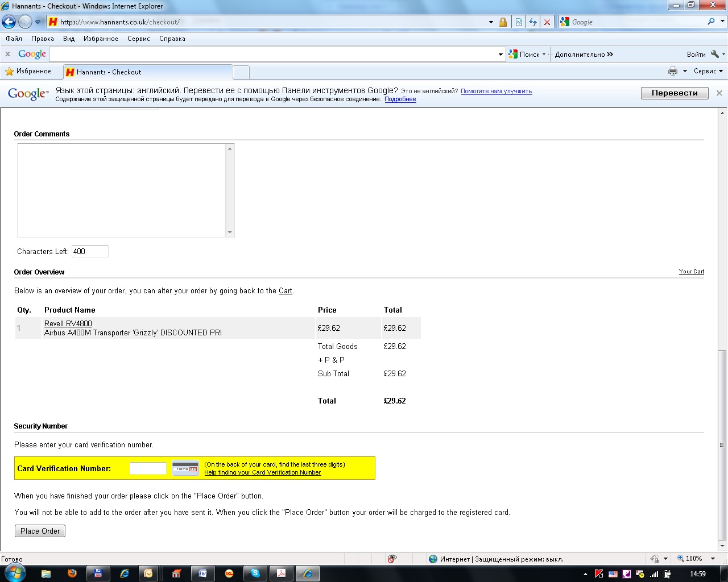The image size is (728, 582).
Task: Open Help finding your Card Verification Number link
Action: (x=262, y=472)
